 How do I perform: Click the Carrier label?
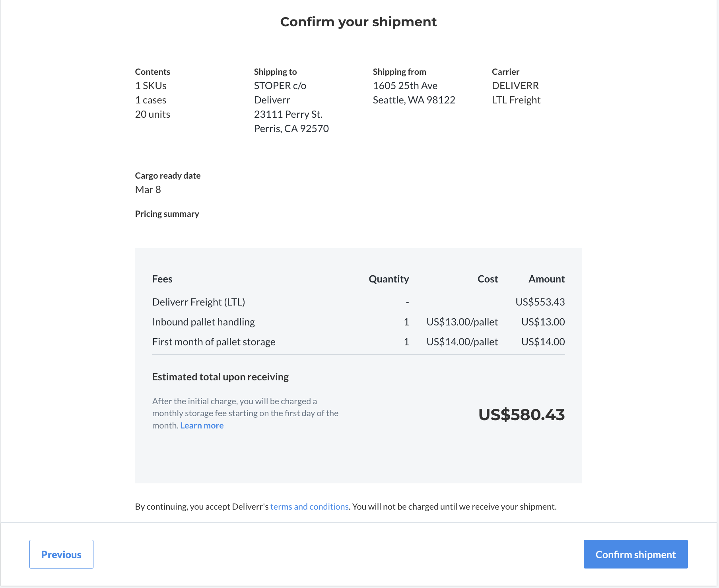(x=505, y=72)
